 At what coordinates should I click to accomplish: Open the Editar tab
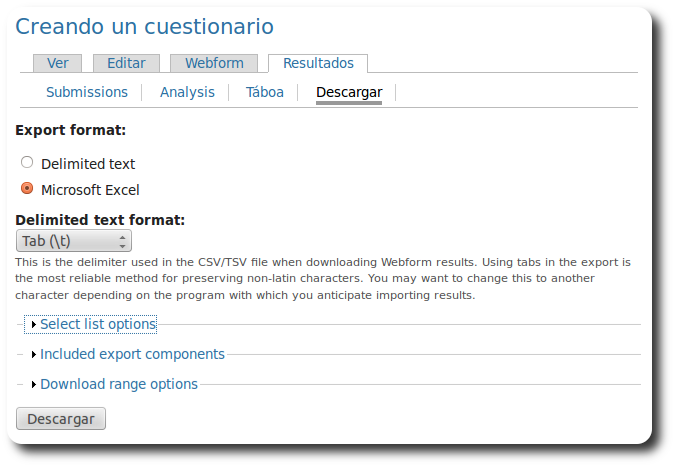[126, 63]
